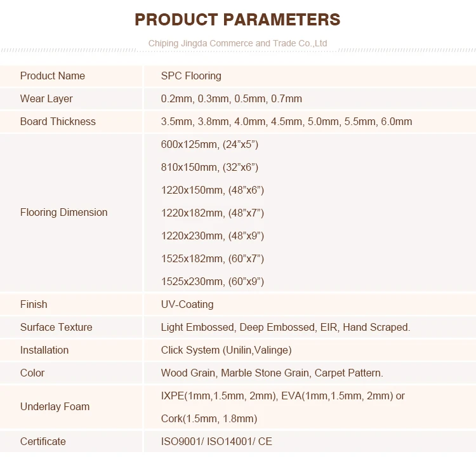Select the Wear Layer row label
The height and width of the screenshot is (466, 476).
(46, 98)
